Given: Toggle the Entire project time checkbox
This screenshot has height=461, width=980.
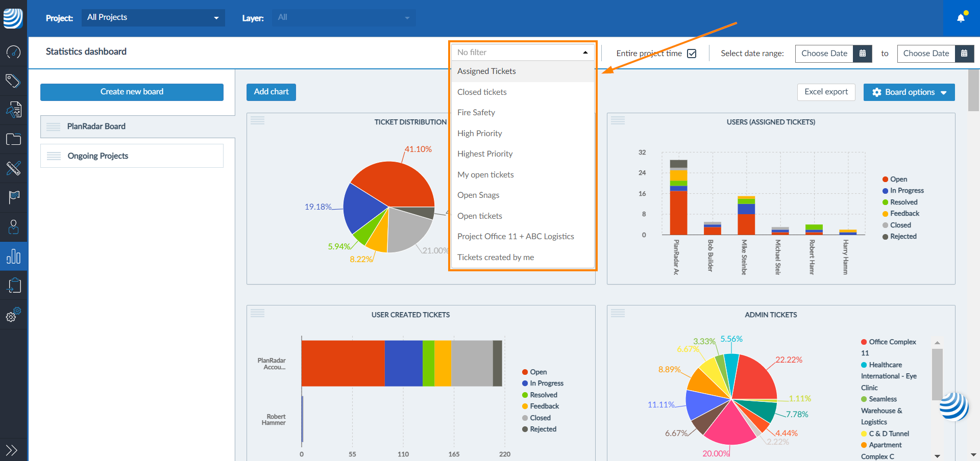Looking at the screenshot, I should point(692,54).
